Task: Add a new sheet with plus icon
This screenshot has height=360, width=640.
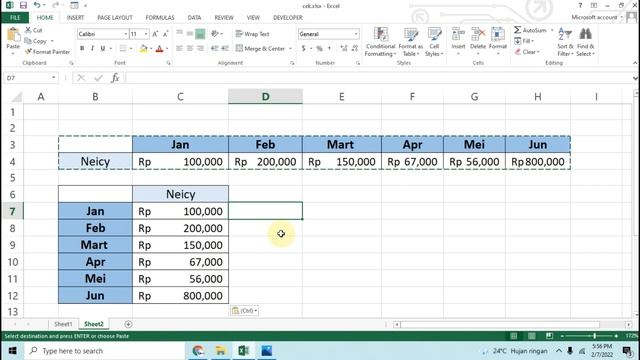Action: 128,324
